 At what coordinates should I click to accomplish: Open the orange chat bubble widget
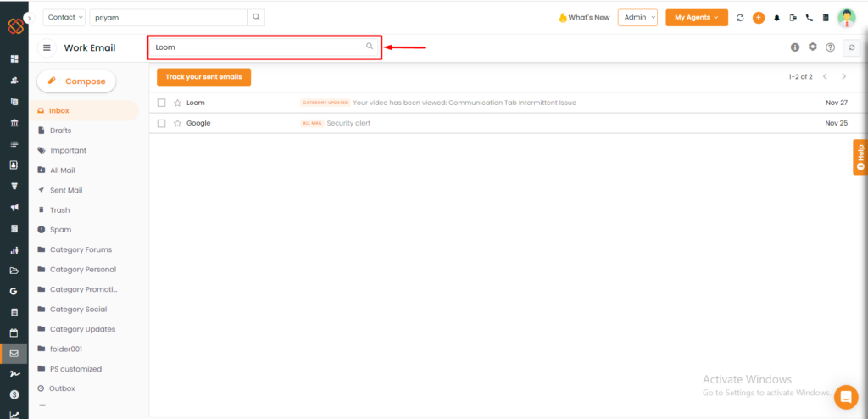pos(846,397)
